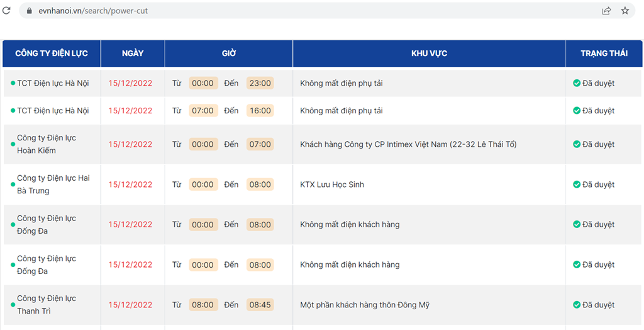Open the share page icon in the address bar
The image size is (644, 330).
click(606, 11)
